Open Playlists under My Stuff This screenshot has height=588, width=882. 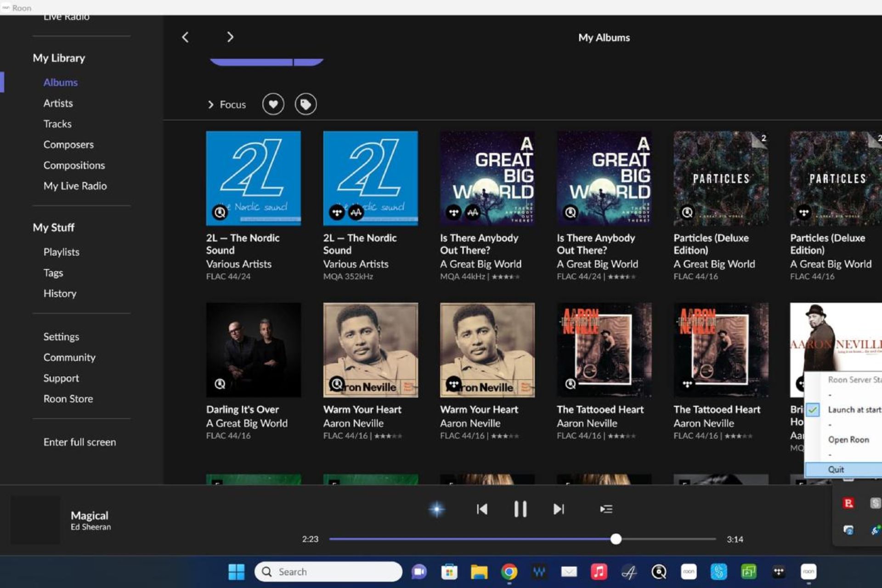pyautogui.click(x=61, y=252)
